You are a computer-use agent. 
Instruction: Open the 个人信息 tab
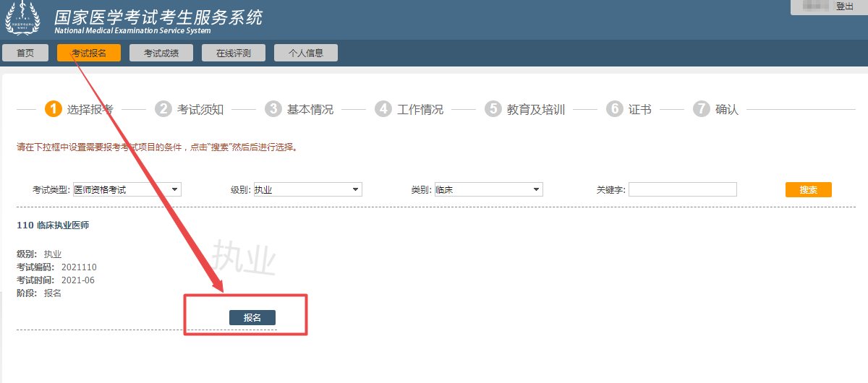tap(306, 53)
